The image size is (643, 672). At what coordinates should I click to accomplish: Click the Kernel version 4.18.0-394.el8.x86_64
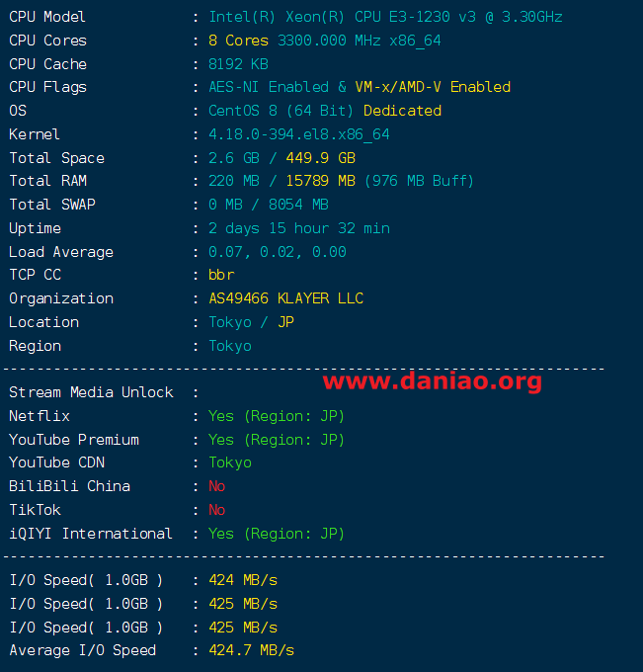(298, 134)
